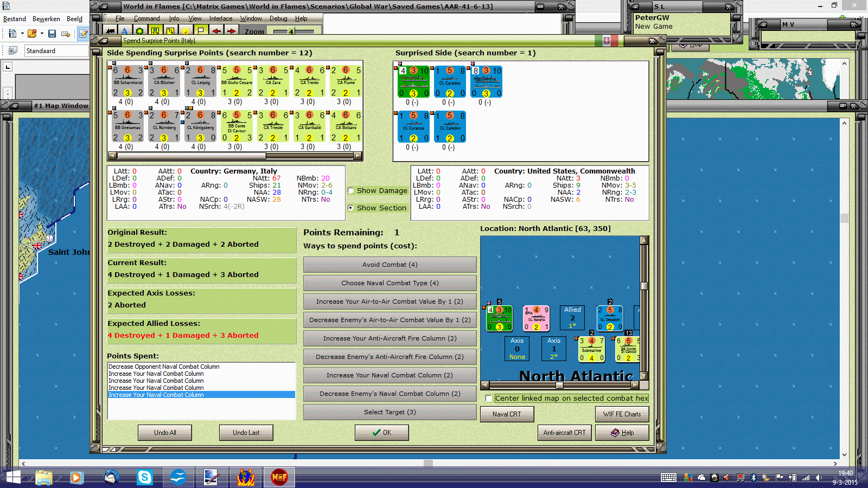Select Decrease Opponent Naval Combat Column entry

pyautogui.click(x=164, y=367)
